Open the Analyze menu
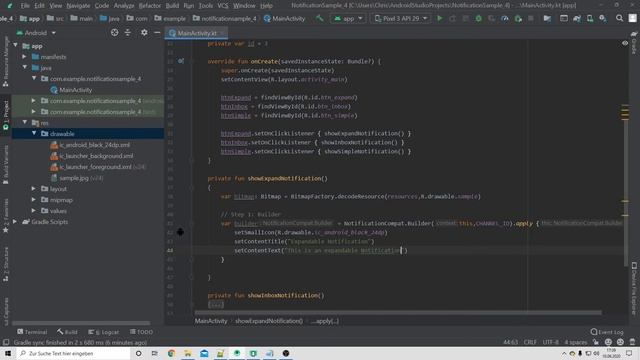 coord(124,6)
